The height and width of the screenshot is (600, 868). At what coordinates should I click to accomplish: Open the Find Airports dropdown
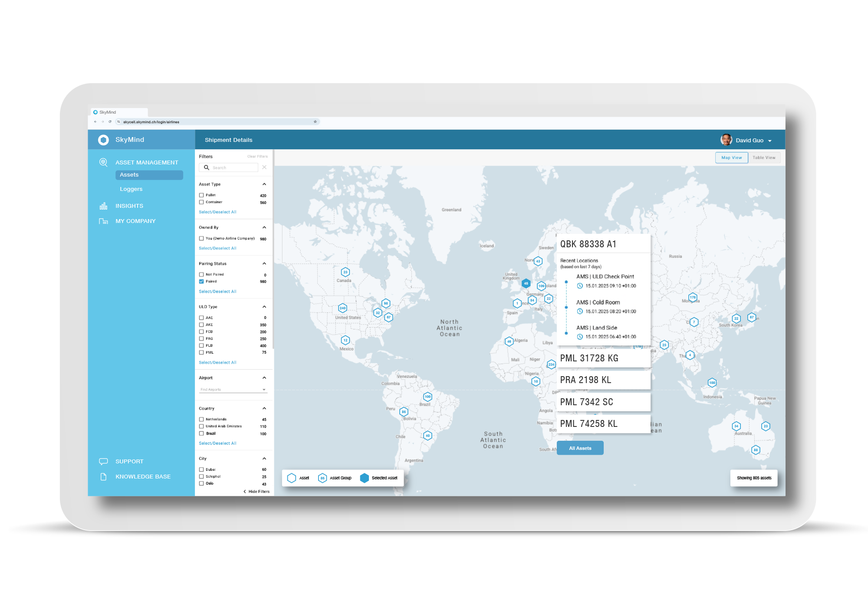pos(233,390)
